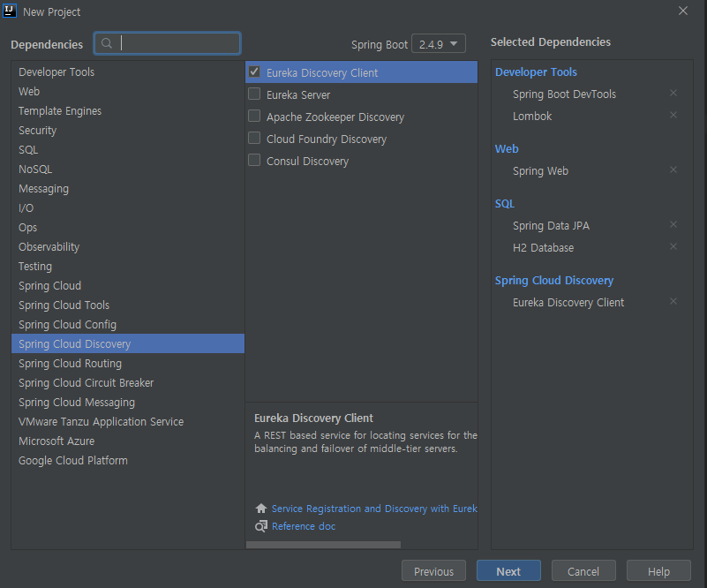
Task: Check the Eureka Server checkbox
Action: (254, 94)
